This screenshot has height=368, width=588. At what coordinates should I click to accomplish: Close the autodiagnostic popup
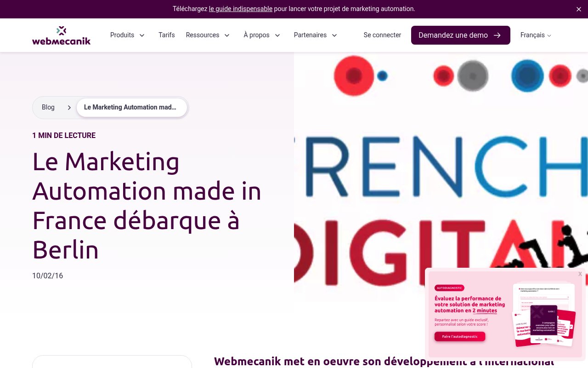point(580,274)
